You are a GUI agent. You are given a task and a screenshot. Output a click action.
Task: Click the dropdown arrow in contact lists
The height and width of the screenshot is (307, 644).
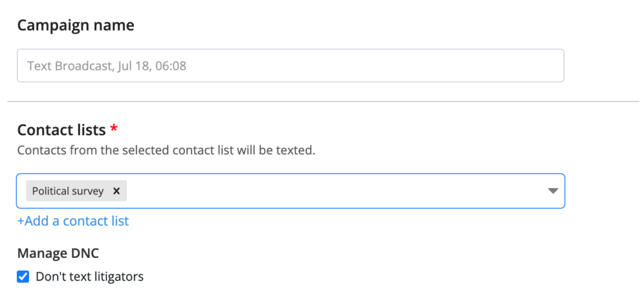pyautogui.click(x=553, y=191)
